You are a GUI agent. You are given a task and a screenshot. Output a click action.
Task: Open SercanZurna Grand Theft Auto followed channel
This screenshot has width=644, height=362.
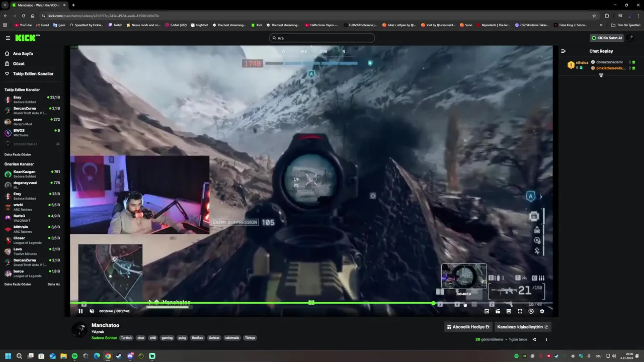pos(32,111)
